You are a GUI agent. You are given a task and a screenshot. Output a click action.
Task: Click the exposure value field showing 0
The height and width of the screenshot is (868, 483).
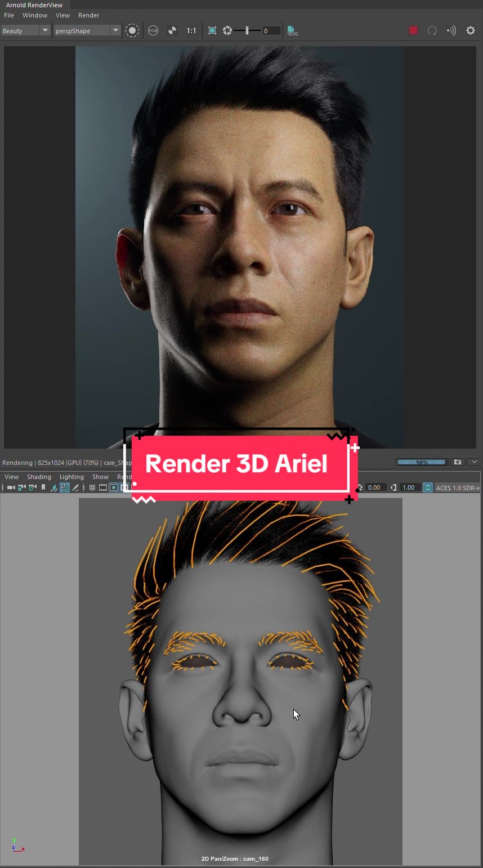pos(271,30)
